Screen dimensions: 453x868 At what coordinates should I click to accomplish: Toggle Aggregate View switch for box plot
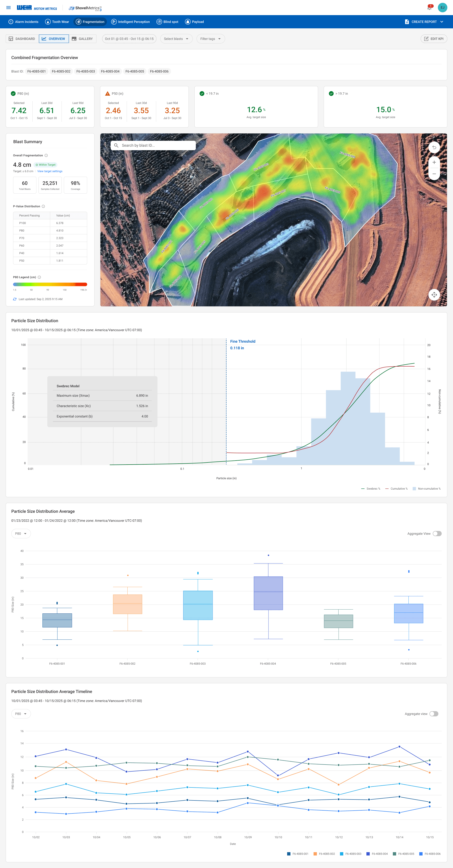437,533
